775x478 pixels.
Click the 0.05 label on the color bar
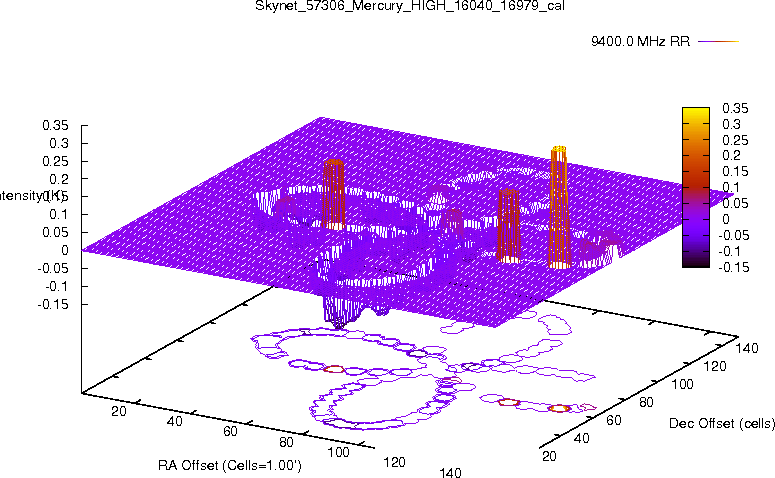point(735,203)
